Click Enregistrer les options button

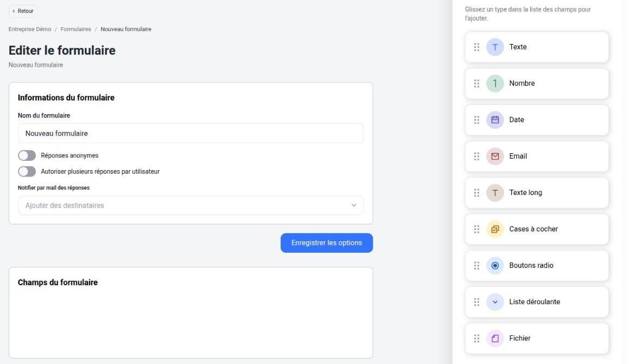[326, 243]
